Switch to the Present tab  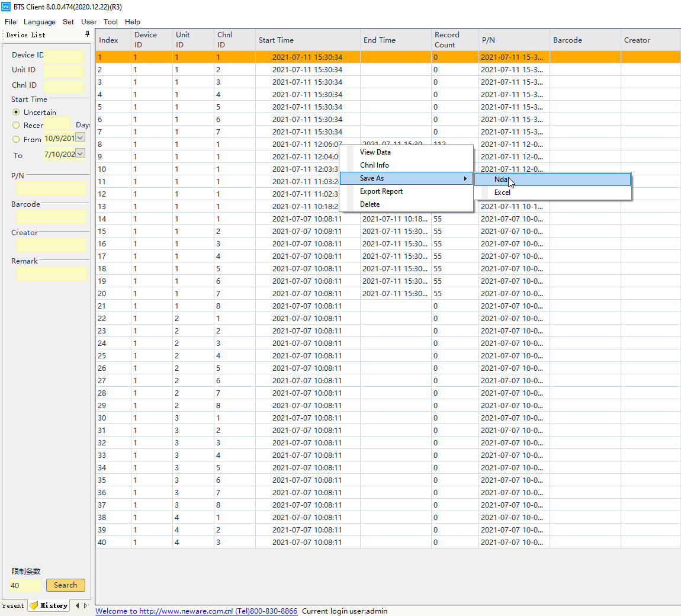pos(12,605)
